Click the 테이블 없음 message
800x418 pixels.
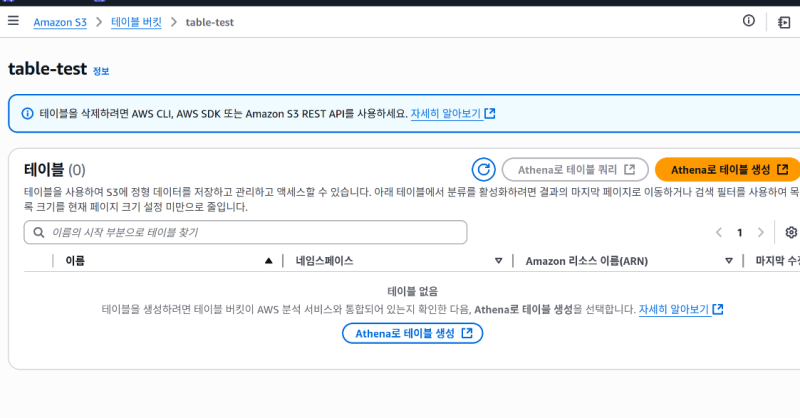tap(412, 291)
